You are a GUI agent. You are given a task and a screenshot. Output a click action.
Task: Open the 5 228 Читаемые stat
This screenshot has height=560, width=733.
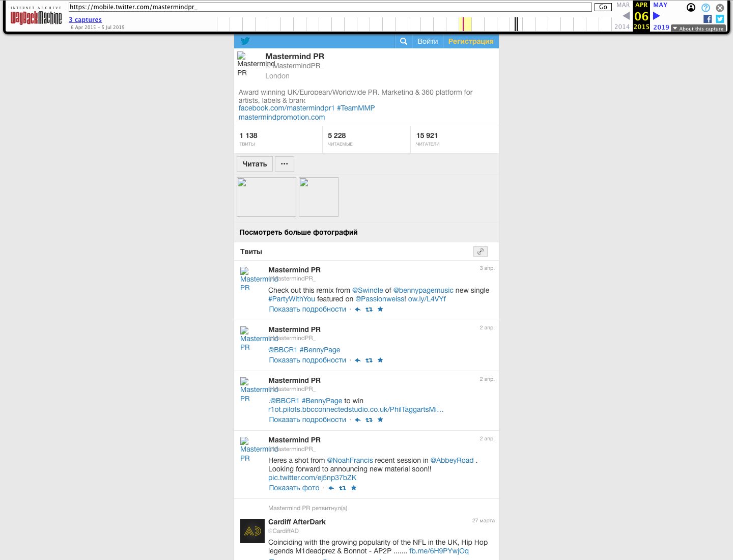click(x=366, y=139)
